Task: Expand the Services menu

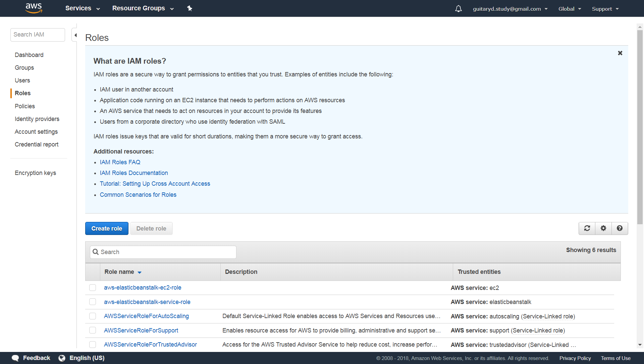Action: tap(83, 8)
